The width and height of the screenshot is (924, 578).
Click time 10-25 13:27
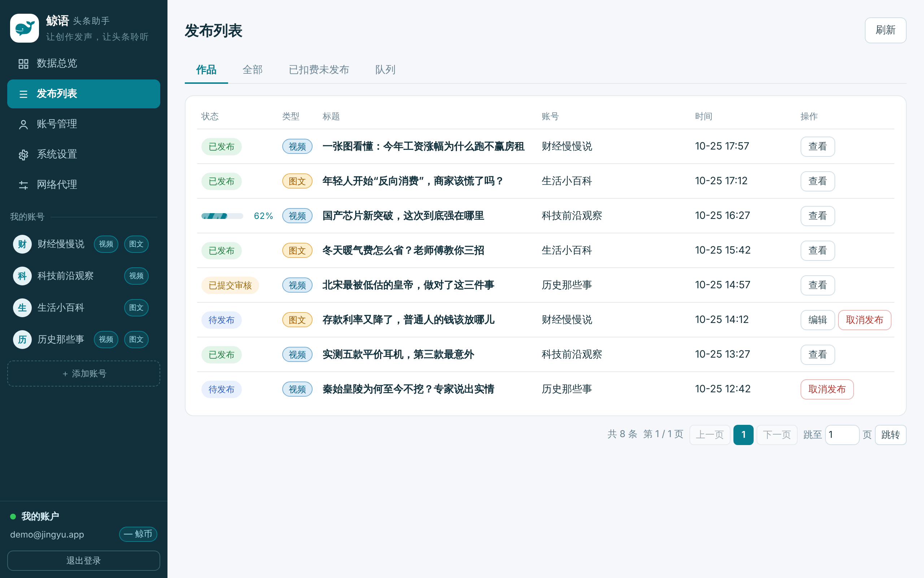(x=722, y=354)
